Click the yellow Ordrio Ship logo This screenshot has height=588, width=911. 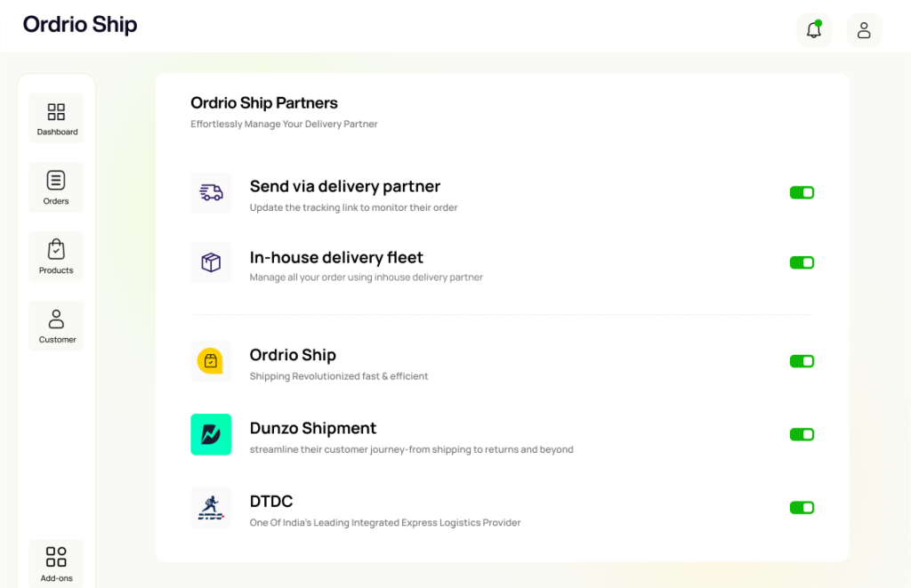pyautogui.click(x=211, y=361)
